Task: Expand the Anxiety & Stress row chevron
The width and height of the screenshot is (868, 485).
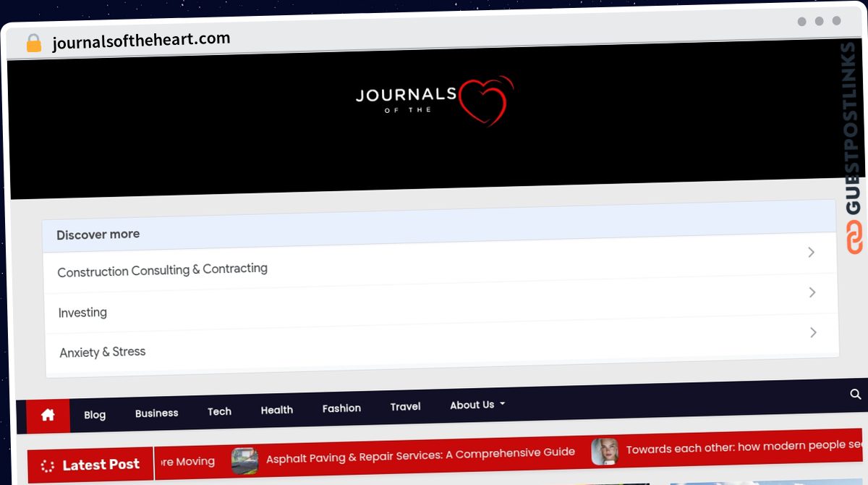Action: pos(813,332)
